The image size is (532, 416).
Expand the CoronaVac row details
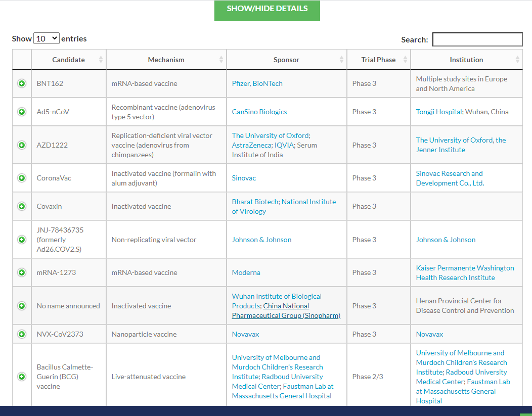22,178
